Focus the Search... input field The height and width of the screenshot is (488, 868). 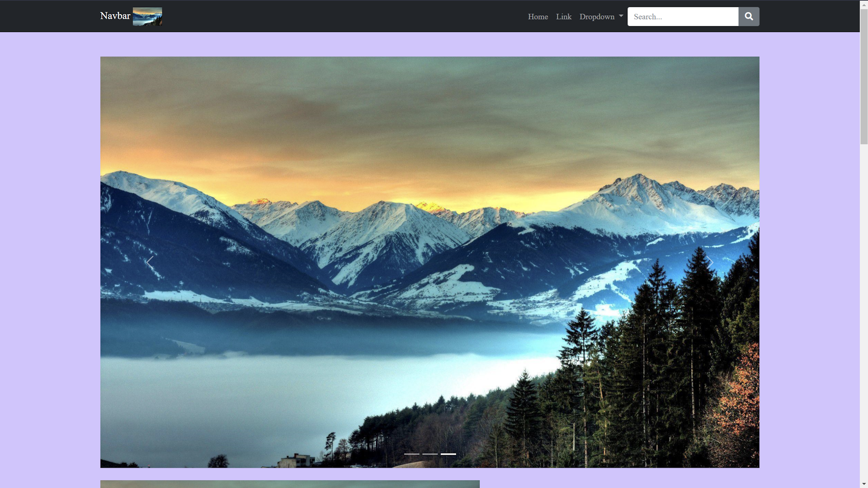point(683,17)
